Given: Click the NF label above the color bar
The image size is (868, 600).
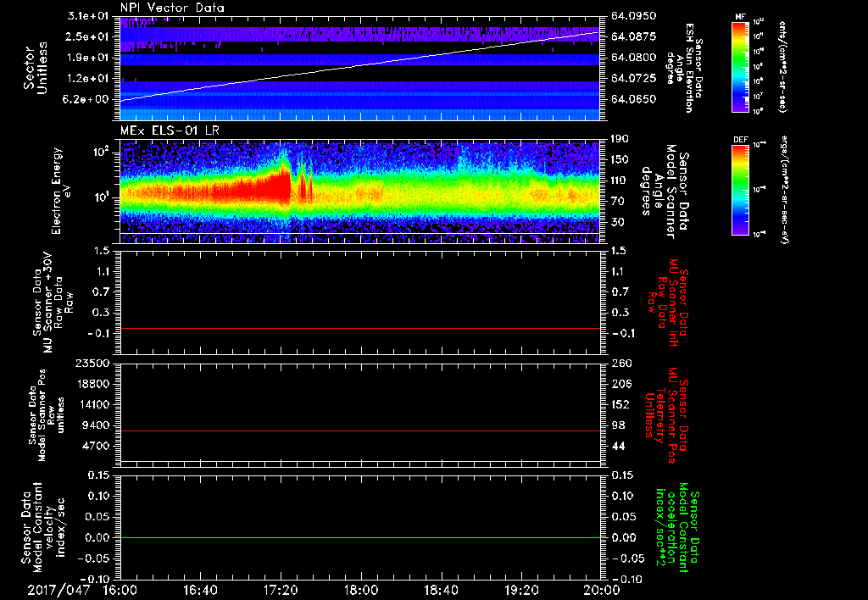Looking at the screenshot, I should point(740,17).
